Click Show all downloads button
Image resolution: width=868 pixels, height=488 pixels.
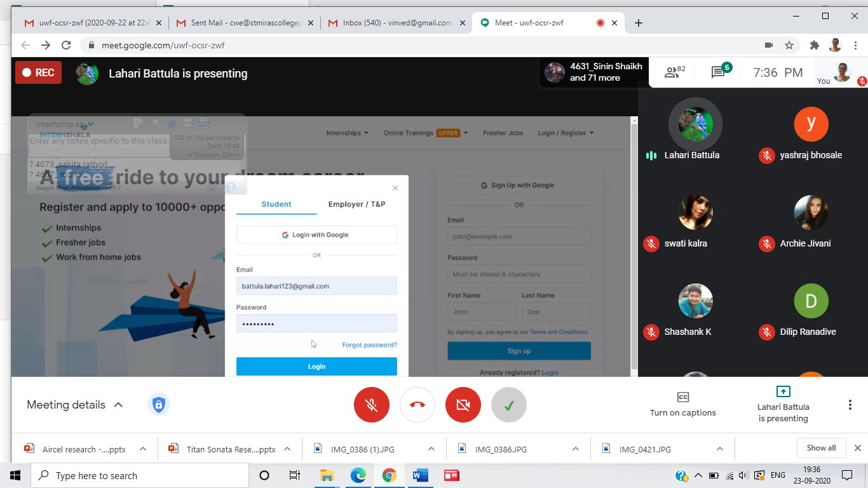[x=821, y=448]
